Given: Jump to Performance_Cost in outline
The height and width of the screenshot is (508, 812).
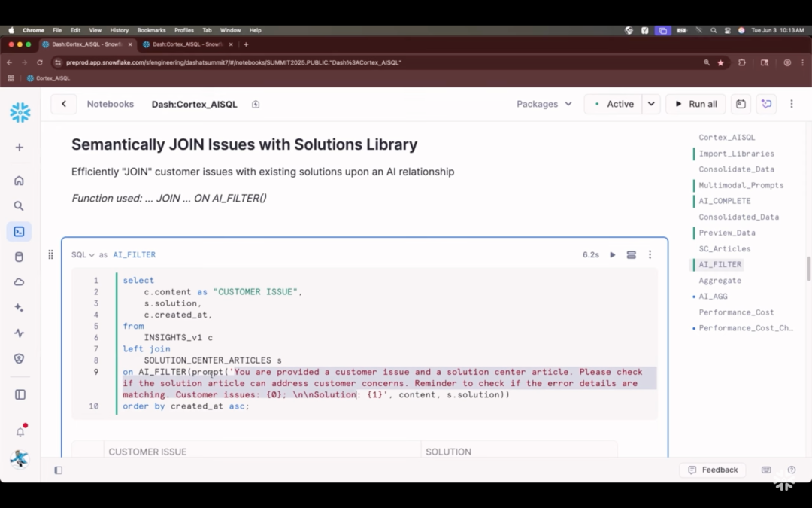Looking at the screenshot, I should click(x=736, y=312).
